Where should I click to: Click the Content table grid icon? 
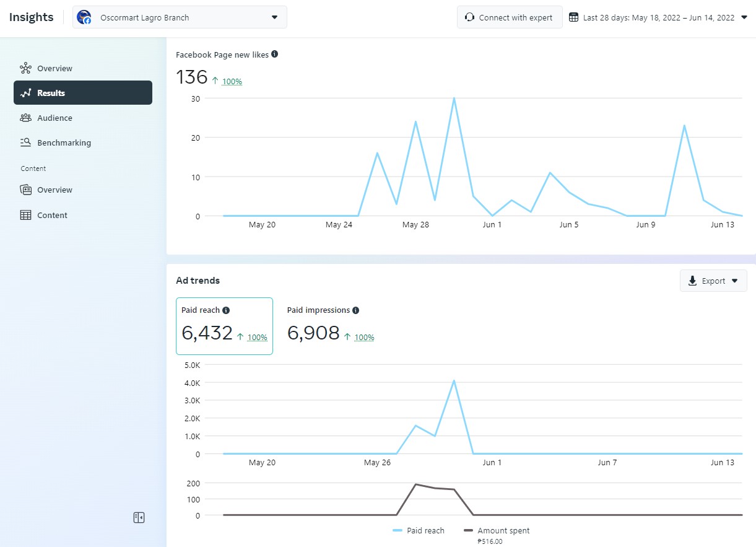pyautogui.click(x=25, y=215)
